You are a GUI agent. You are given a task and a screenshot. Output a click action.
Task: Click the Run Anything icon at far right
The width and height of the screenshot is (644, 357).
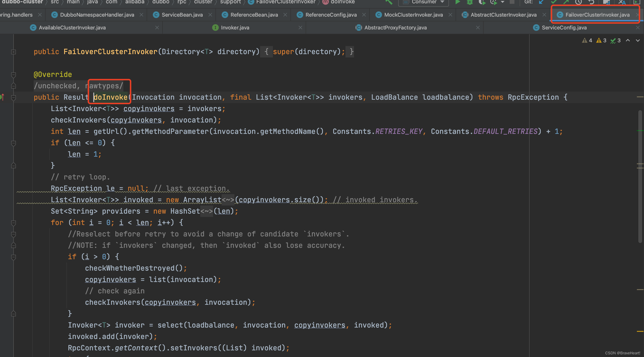point(636,2)
